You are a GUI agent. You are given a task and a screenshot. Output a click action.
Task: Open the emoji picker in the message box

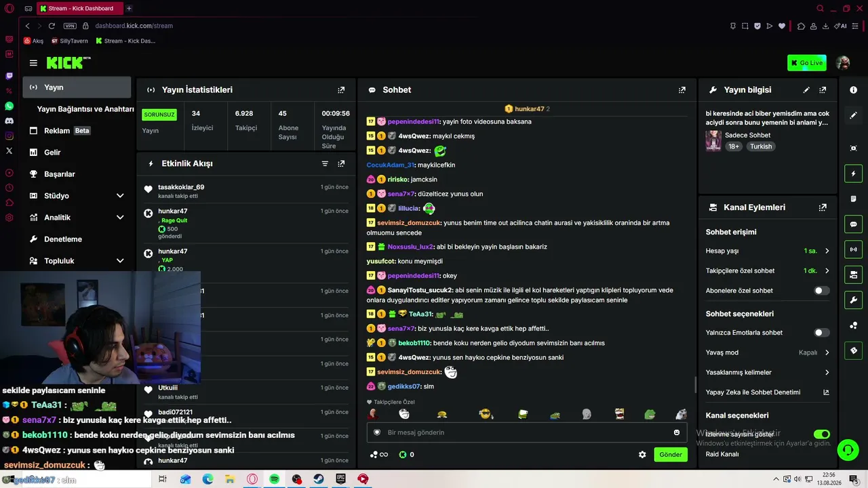coord(677,432)
